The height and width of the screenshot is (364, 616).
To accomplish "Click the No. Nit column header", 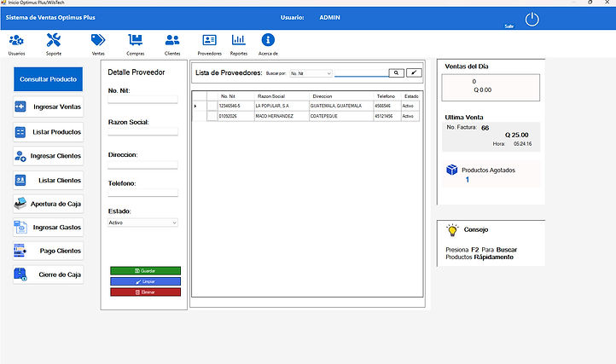I will pos(236,96).
